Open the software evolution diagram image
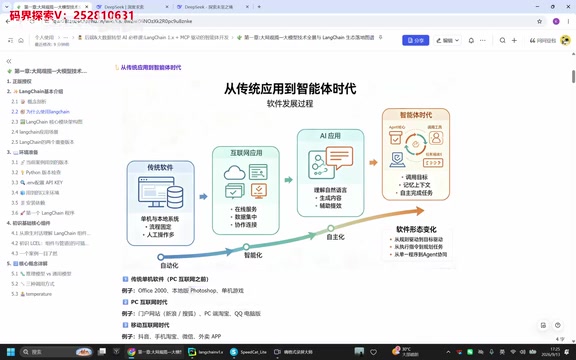 pyautogui.click(x=290, y=173)
